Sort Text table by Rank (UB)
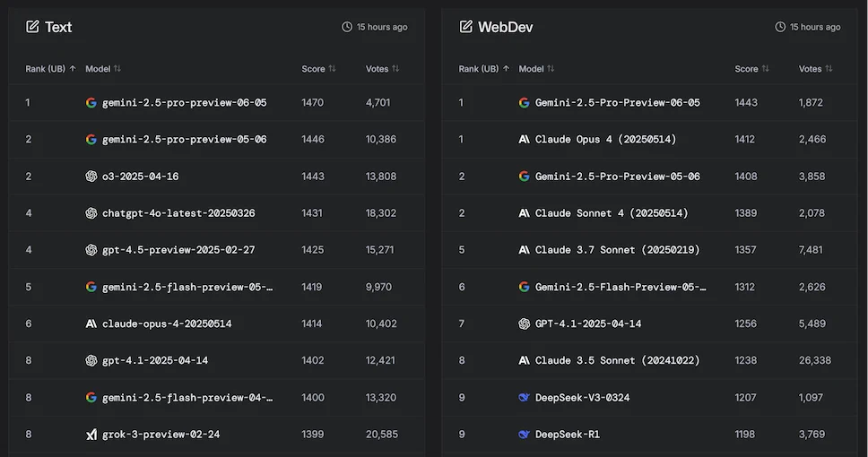 50,69
